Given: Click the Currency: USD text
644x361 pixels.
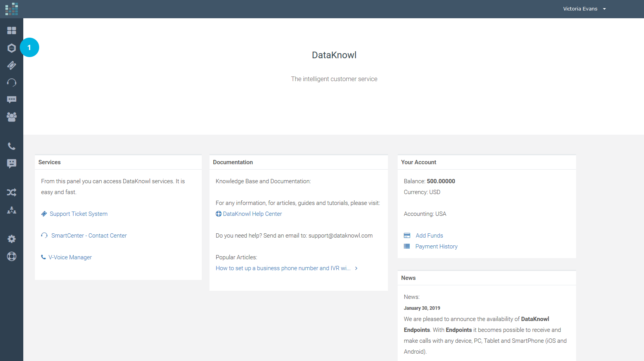Looking at the screenshot, I should pyautogui.click(x=422, y=192).
